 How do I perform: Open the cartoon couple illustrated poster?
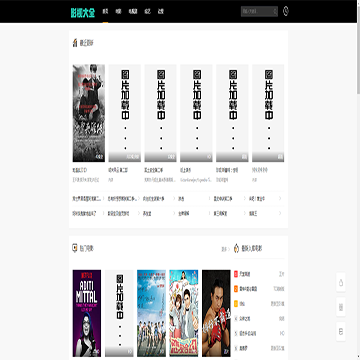(184, 313)
